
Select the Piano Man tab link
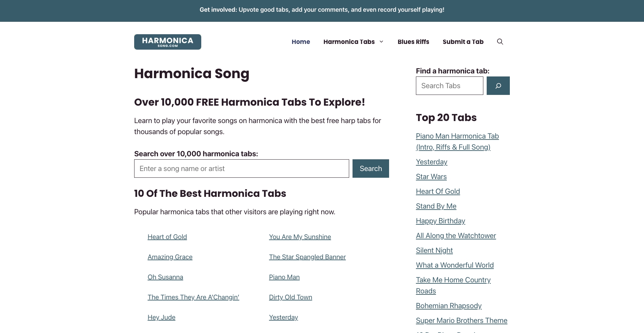coord(284,277)
